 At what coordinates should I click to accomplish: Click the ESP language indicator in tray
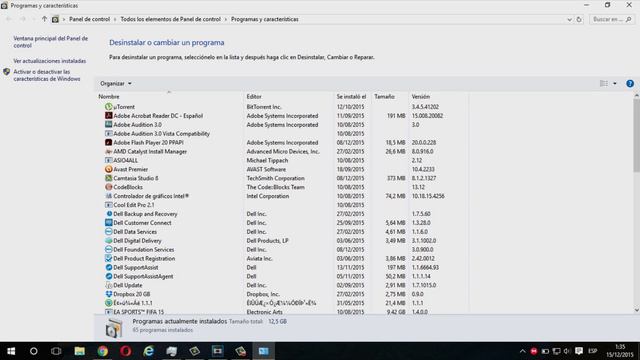(x=593, y=351)
